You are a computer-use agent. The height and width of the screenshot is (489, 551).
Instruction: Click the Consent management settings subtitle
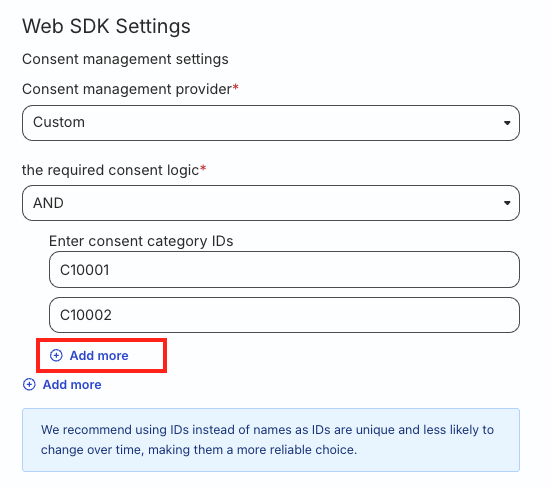pyautogui.click(x=125, y=59)
